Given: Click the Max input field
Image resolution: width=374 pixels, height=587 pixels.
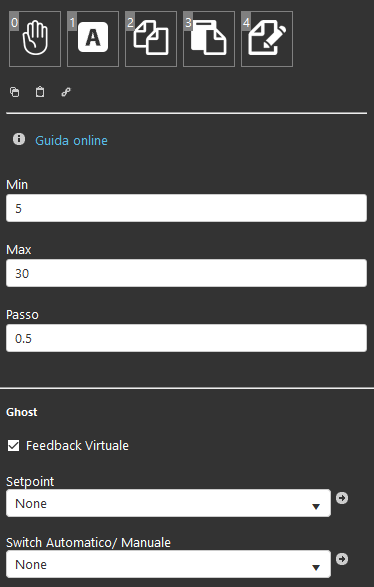Looking at the screenshot, I should tap(186, 273).
